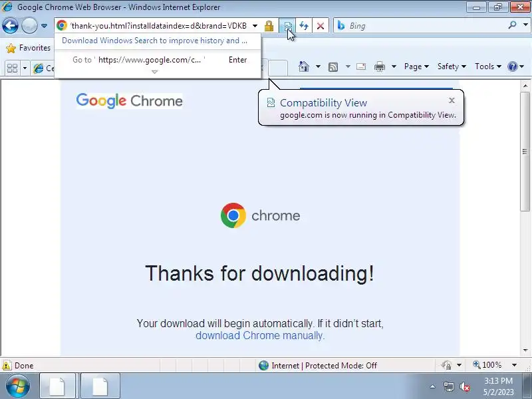Click the address bar URL text
The width and height of the screenshot is (532, 399).
pos(158,26)
